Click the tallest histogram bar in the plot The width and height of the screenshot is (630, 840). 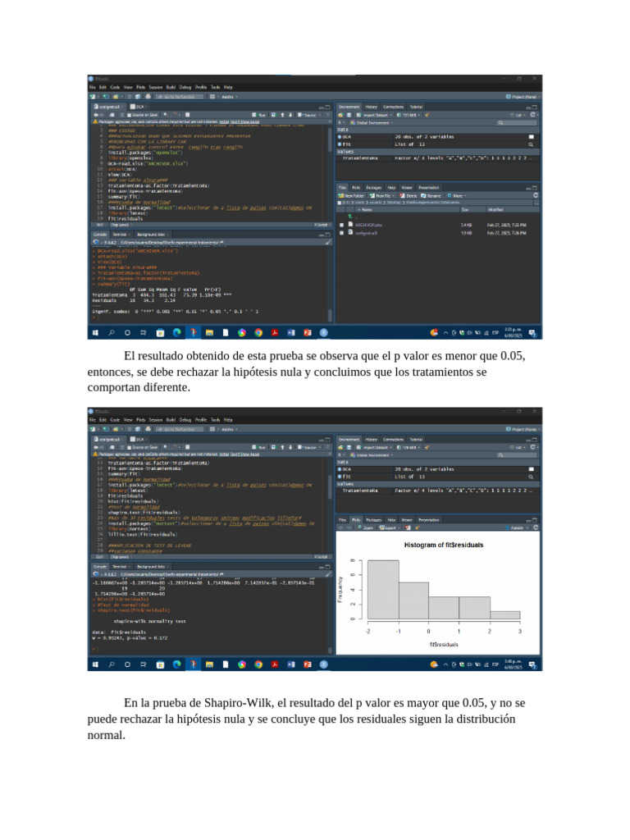pos(383,590)
